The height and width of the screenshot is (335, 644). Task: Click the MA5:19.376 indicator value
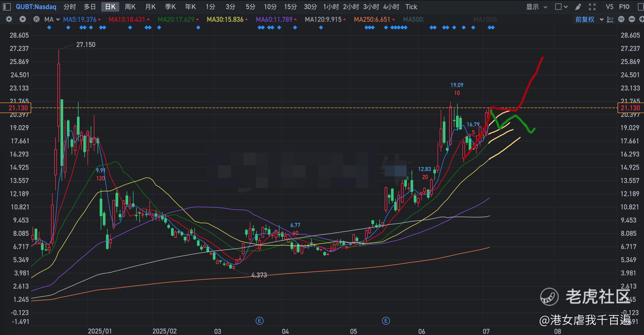pos(80,19)
